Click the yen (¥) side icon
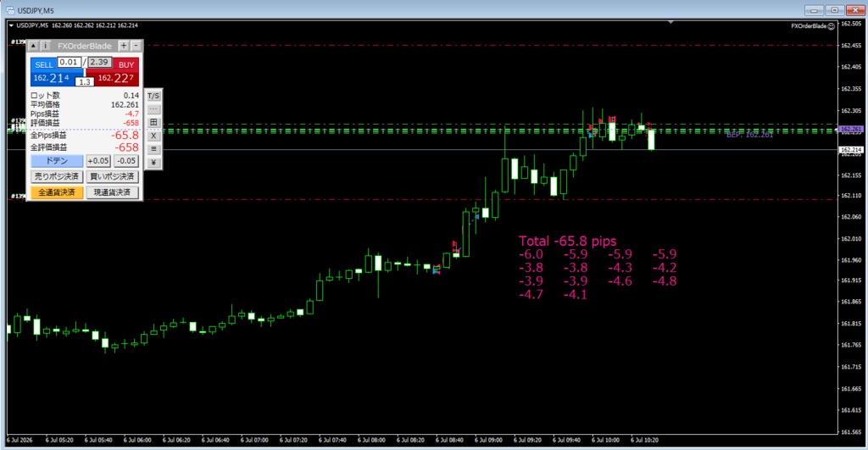 153,162
